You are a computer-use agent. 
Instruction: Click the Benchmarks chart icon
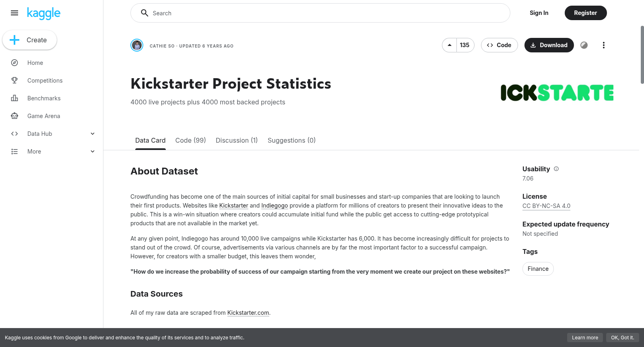click(x=14, y=98)
